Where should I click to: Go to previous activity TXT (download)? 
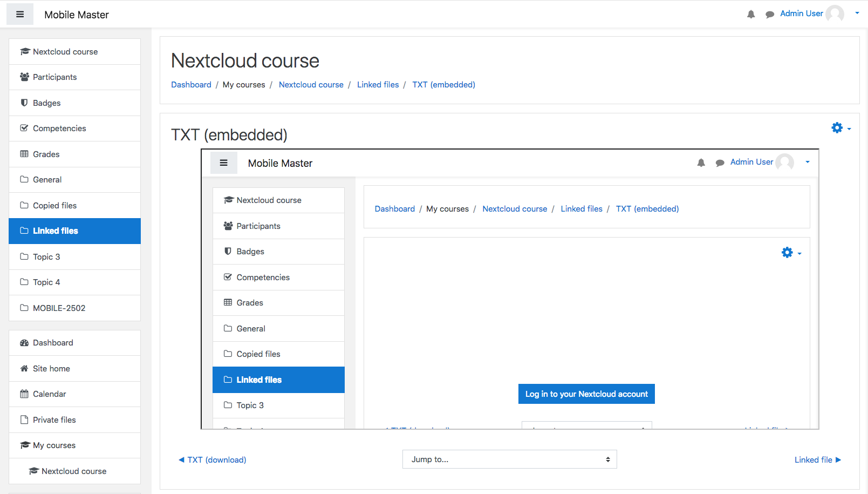213,460
